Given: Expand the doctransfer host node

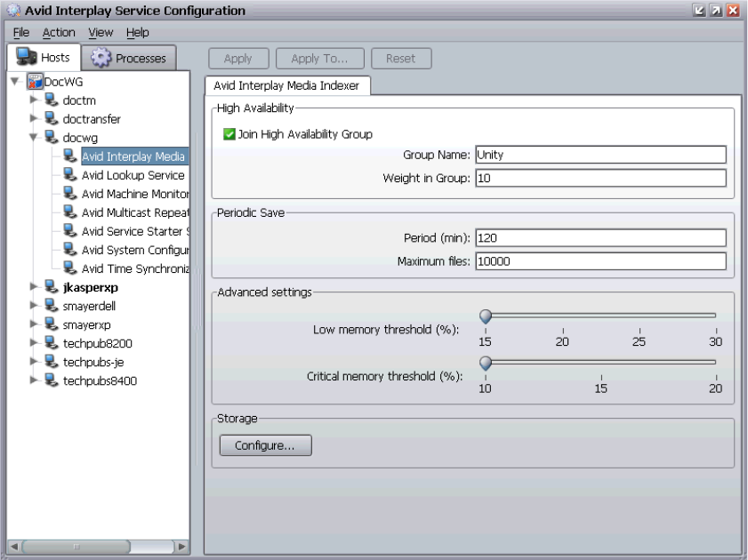Looking at the screenshot, I should (34, 118).
